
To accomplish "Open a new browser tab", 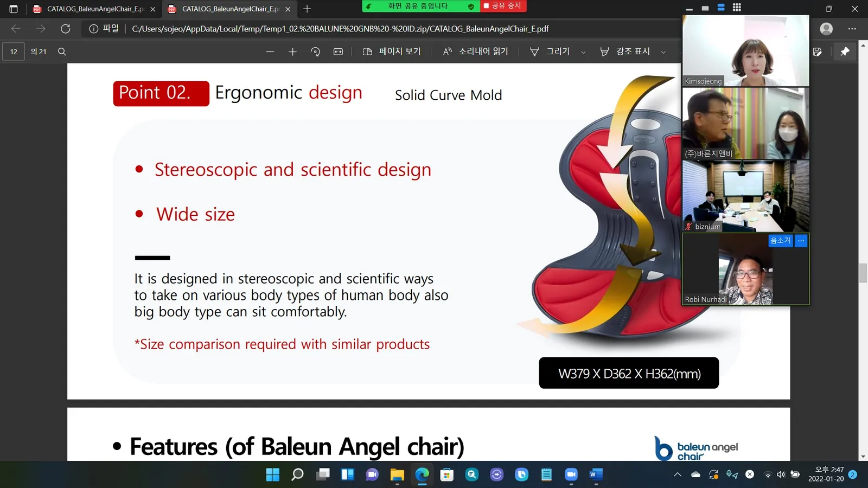I will (307, 9).
